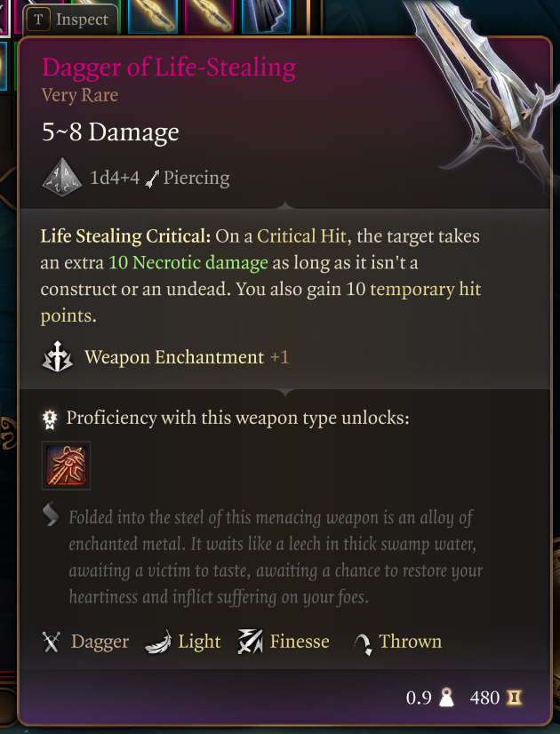Click the Critical Hit keyword link
Viewport: 560px width, 734px height.
click(301, 236)
